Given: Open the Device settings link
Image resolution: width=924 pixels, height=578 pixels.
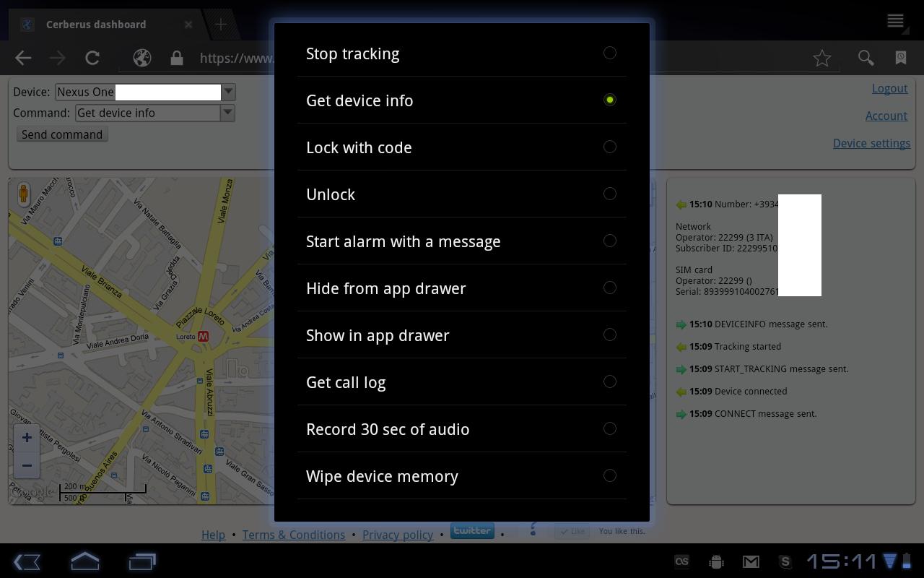Looking at the screenshot, I should [871, 143].
